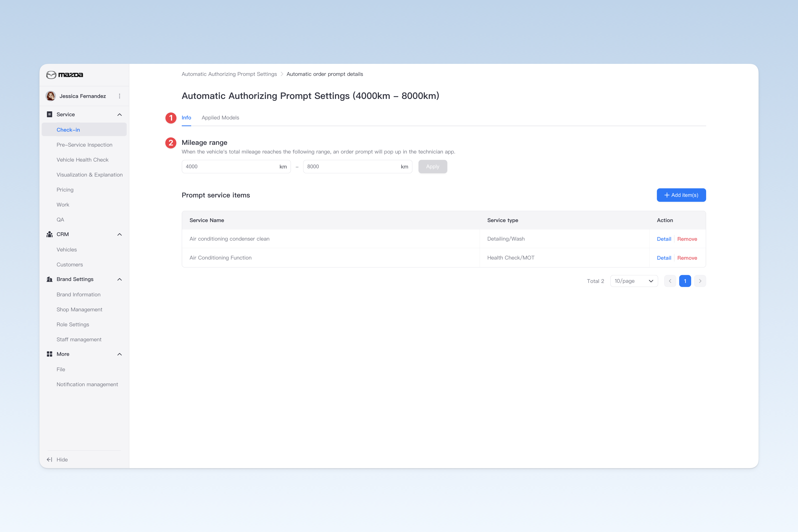Screen dimensions: 798x532
Task: Open Pre-Service Inspection menu item
Action: [x=84, y=145]
